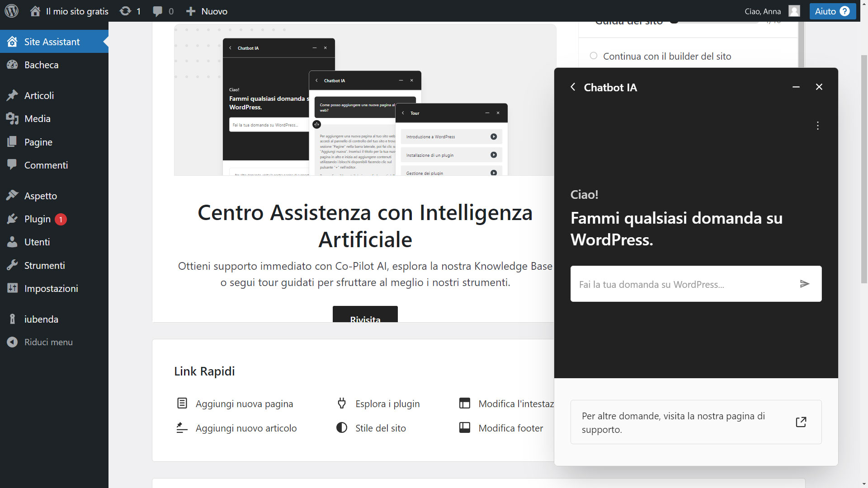The height and width of the screenshot is (488, 868).
Task: Click Riduci menu collapse control
Action: (54, 342)
